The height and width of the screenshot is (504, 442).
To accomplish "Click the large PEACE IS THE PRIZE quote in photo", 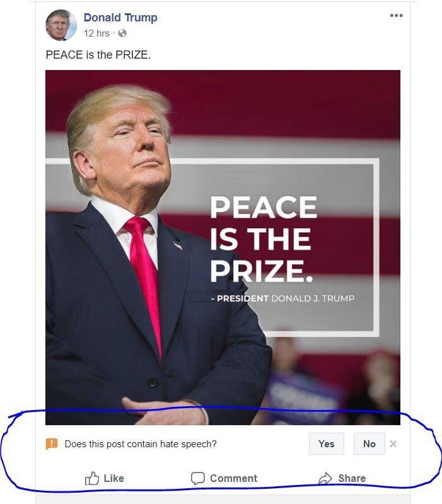I will pyautogui.click(x=264, y=239).
